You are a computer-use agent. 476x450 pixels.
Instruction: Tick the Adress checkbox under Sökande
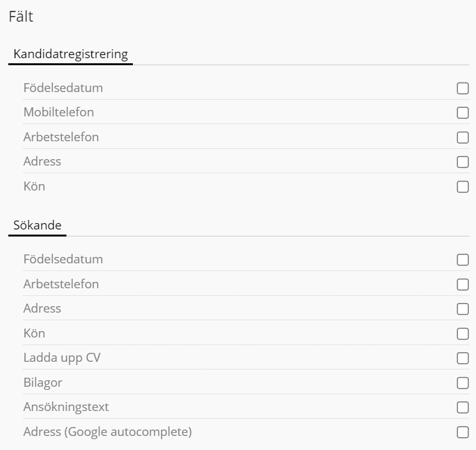(463, 309)
